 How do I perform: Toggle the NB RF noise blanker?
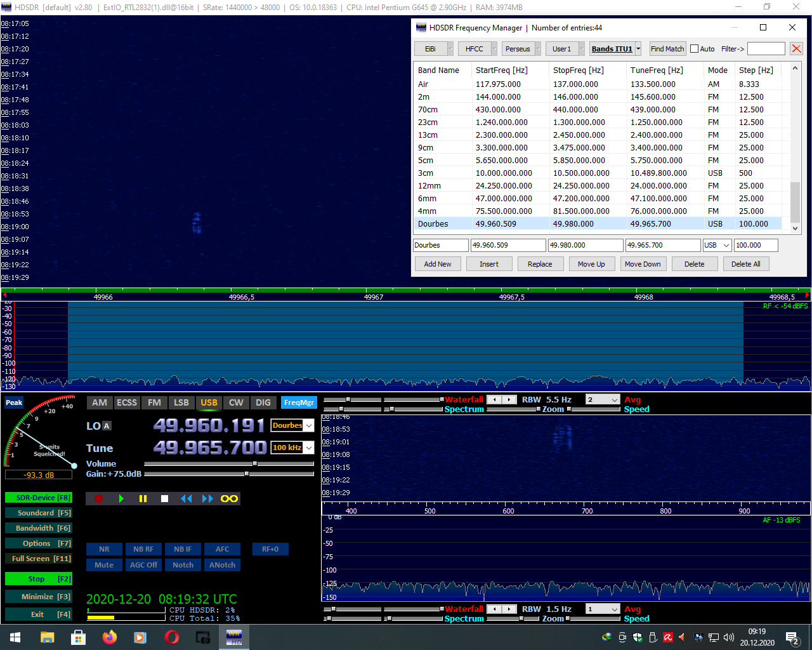[143, 549]
